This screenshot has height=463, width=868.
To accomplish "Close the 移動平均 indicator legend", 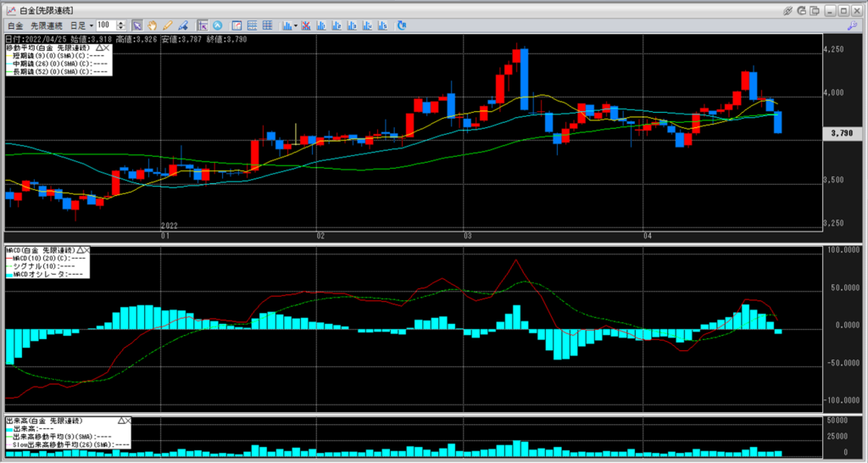I will click(x=108, y=48).
